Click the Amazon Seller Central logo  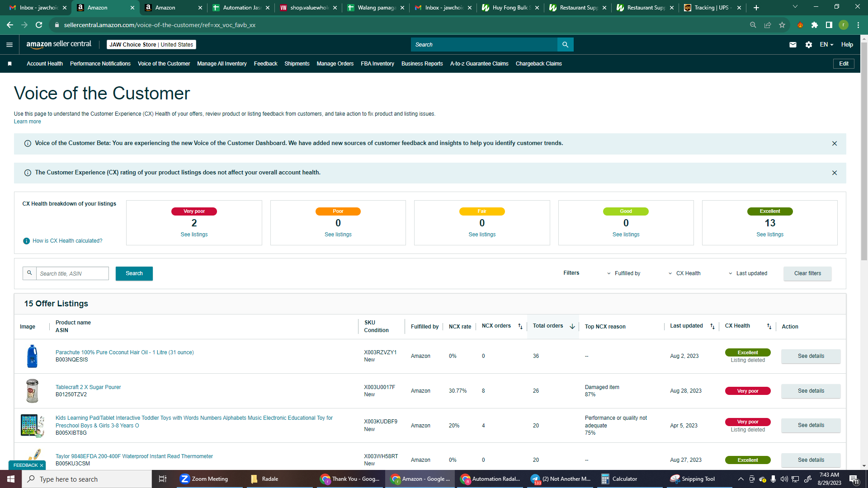point(59,44)
